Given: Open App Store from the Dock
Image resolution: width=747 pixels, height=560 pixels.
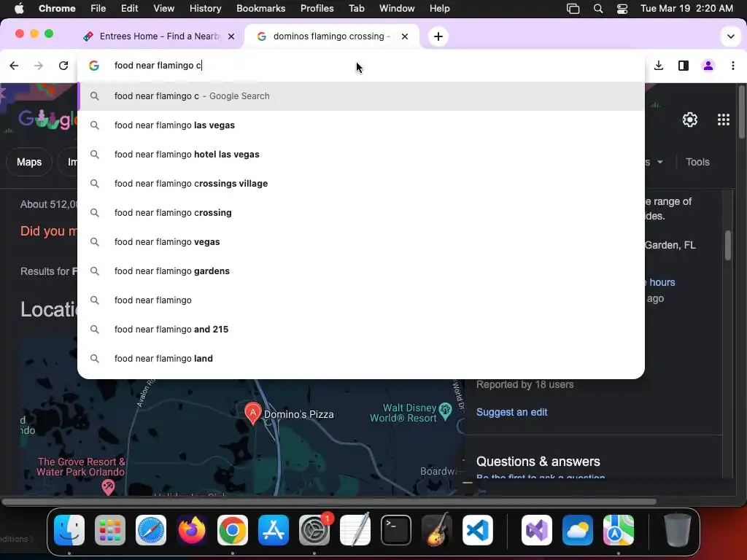Looking at the screenshot, I should [274, 530].
